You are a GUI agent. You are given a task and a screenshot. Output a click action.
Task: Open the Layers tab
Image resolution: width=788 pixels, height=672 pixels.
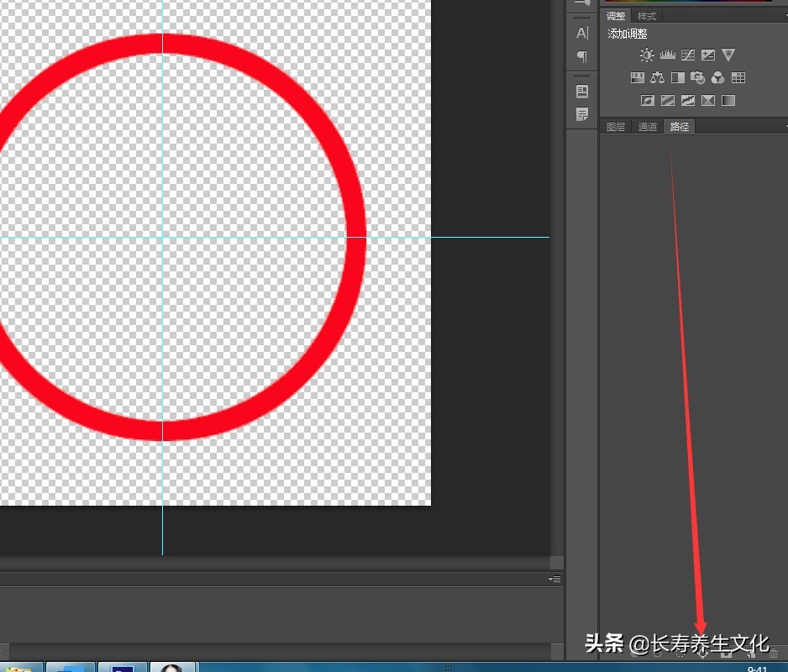point(615,127)
